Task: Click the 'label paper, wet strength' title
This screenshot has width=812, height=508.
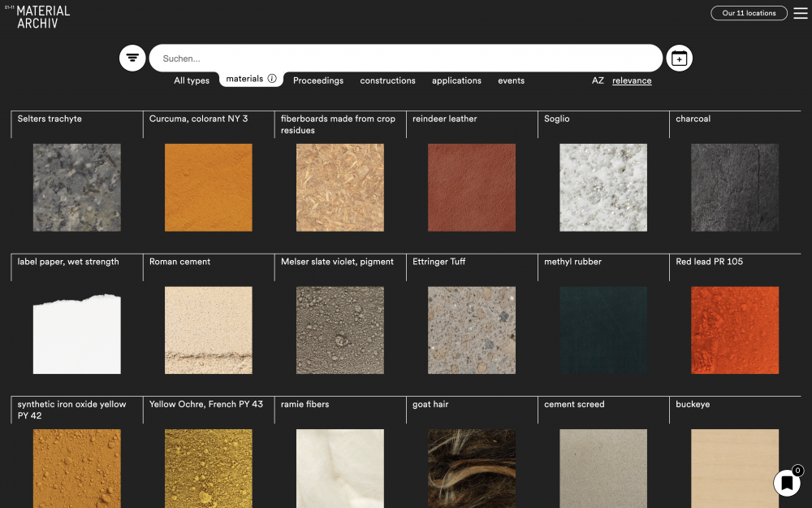Action: click(68, 262)
